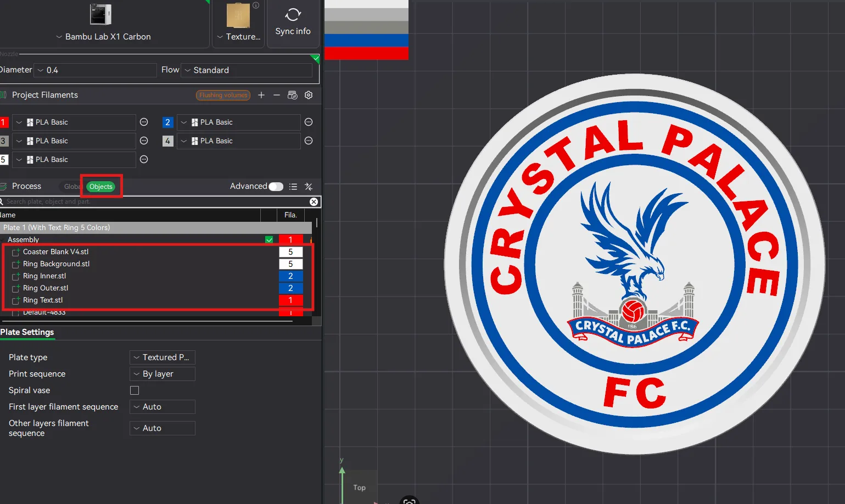Click the AMS filament sync icon
845x504 pixels.
[293, 95]
